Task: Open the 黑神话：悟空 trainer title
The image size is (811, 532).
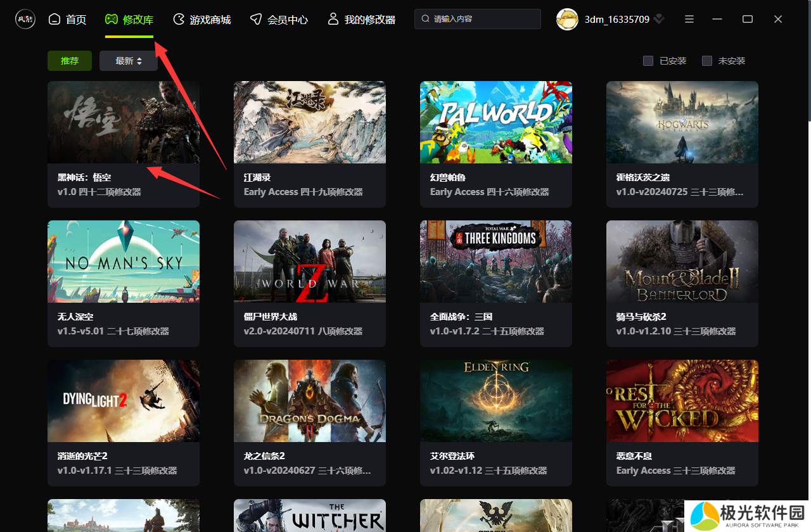Action: click(x=84, y=177)
